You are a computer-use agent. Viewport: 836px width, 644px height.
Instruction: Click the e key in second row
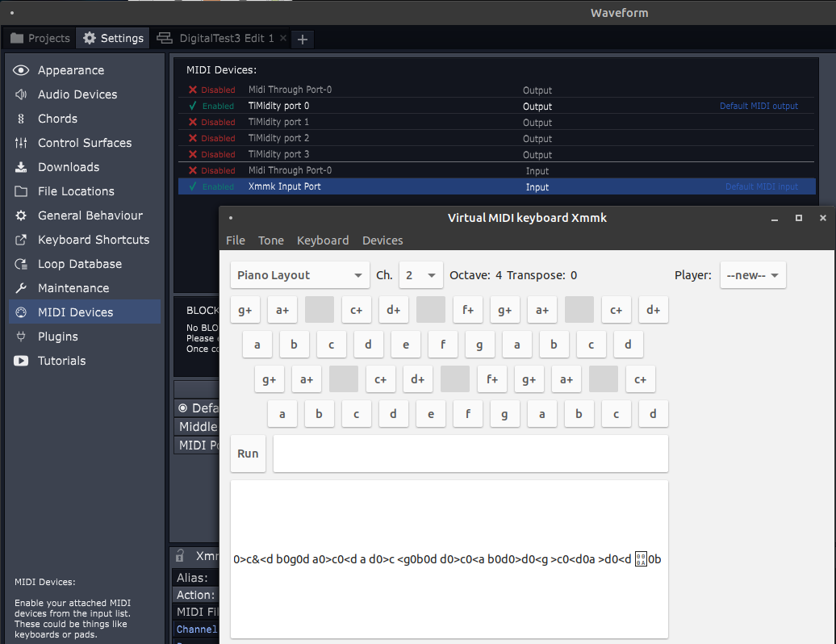pyautogui.click(x=406, y=345)
